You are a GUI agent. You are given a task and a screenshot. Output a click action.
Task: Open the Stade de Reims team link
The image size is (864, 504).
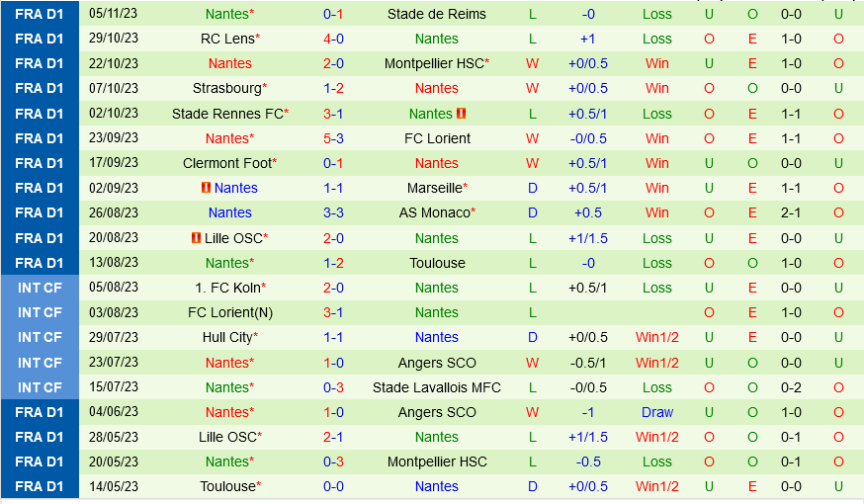point(436,14)
